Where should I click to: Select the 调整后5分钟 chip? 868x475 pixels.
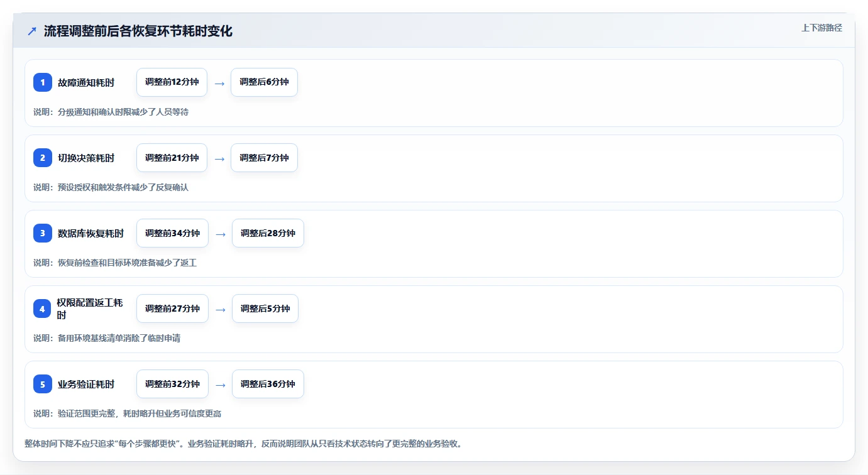click(265, 308)
